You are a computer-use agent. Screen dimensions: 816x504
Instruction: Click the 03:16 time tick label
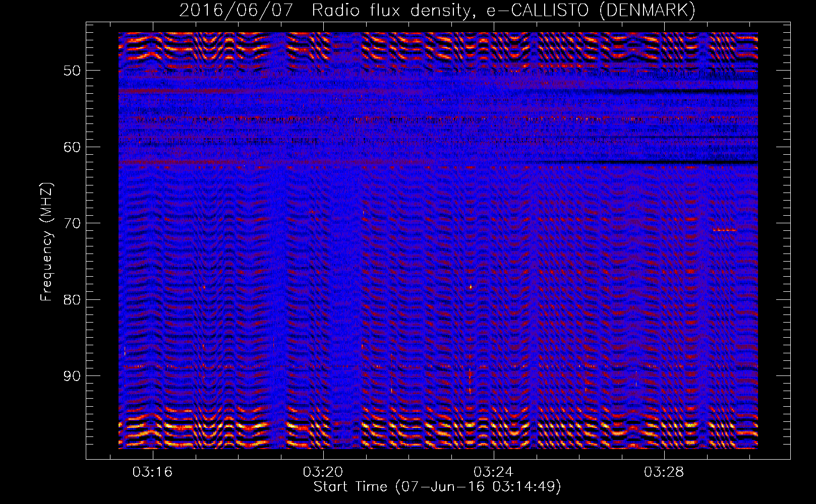[x=152, y=472]
